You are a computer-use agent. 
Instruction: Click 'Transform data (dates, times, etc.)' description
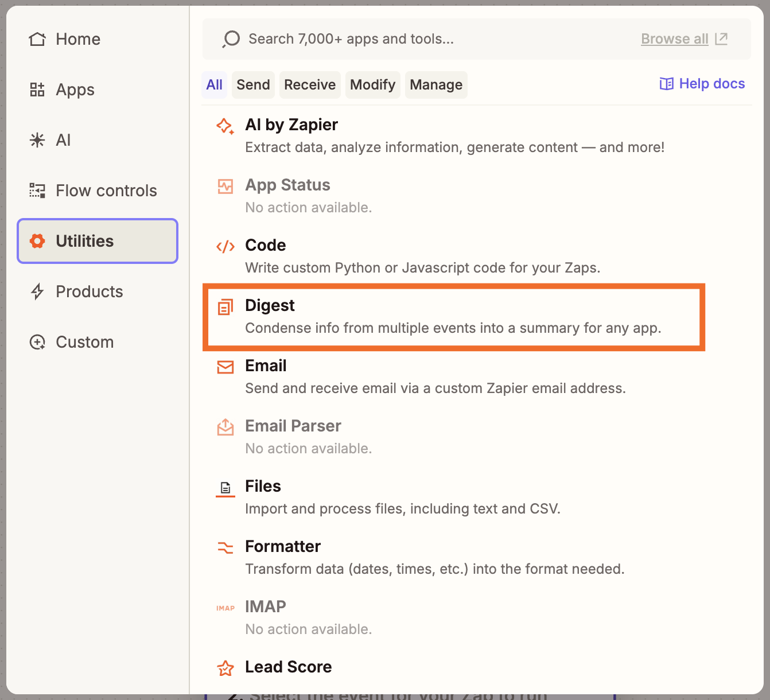pos(435,569)
